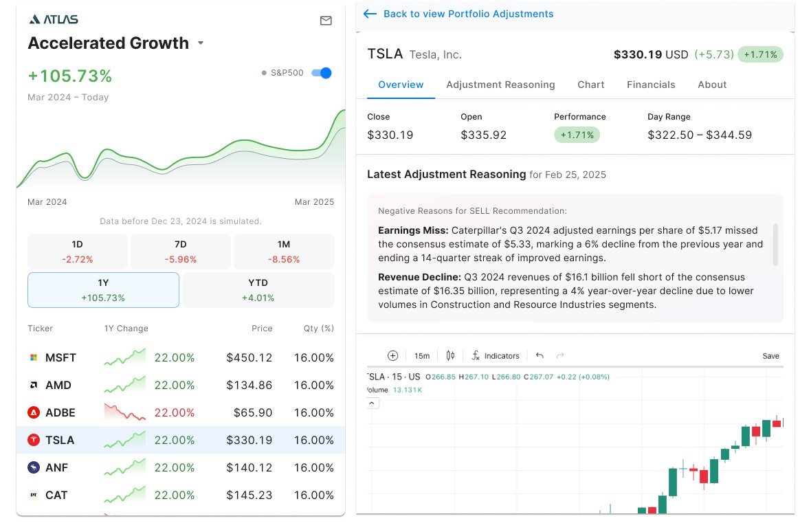Click the 1Y Change column header
811x532 pixels.
pos(126,329)
